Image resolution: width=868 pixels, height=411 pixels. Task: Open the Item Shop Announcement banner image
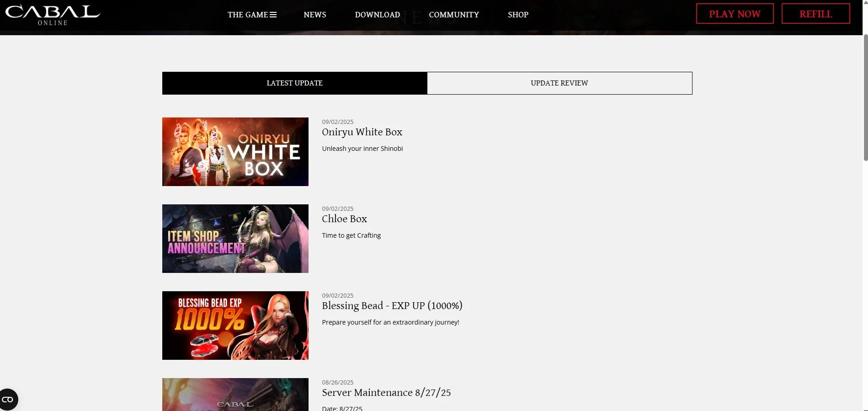click(235, 239)
